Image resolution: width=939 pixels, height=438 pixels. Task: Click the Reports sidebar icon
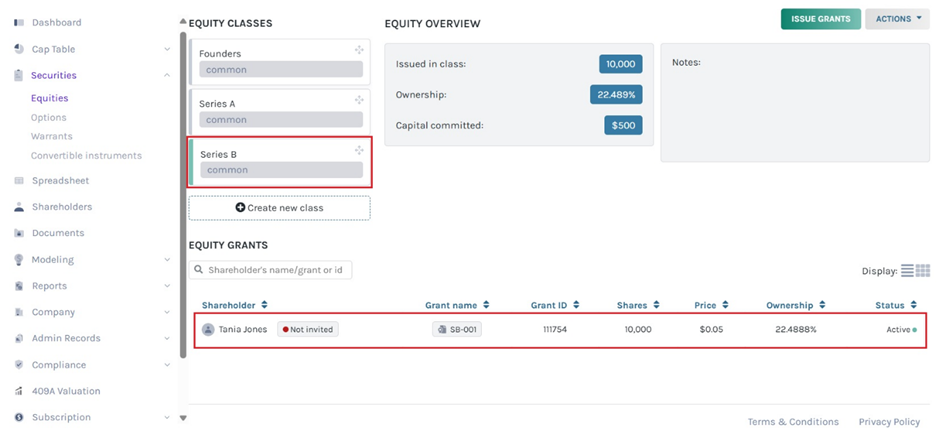tap(19, 286)
